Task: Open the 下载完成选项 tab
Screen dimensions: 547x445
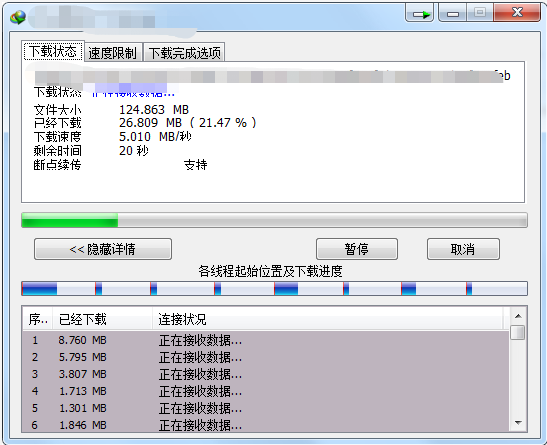Action: pos(184,53)
